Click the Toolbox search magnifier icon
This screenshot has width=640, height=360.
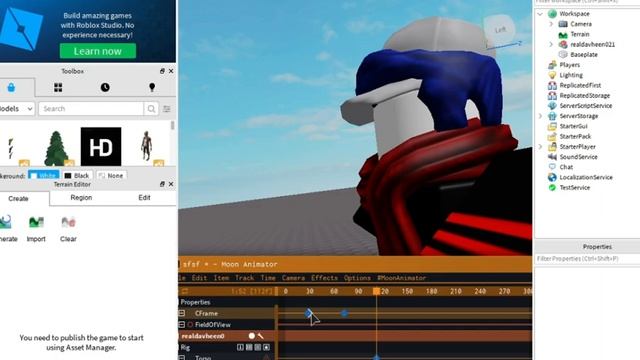pyautogui.click(x=151, y=109)
